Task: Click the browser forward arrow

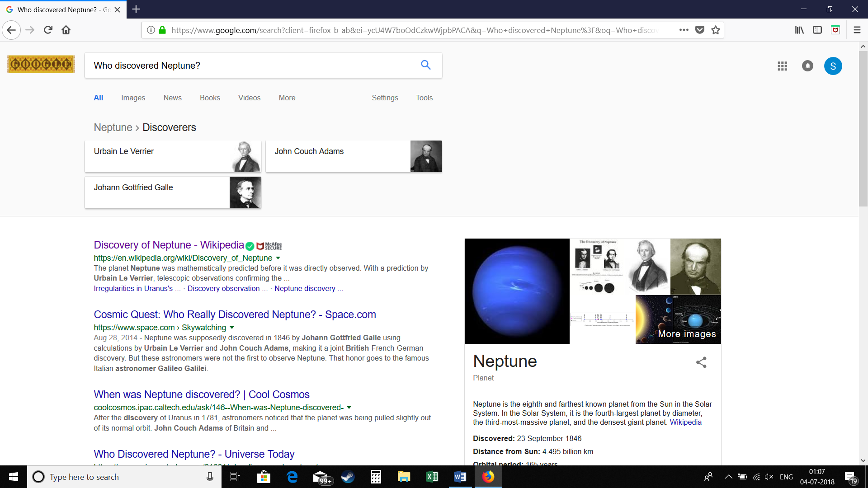Action: (x=30, y=30)
